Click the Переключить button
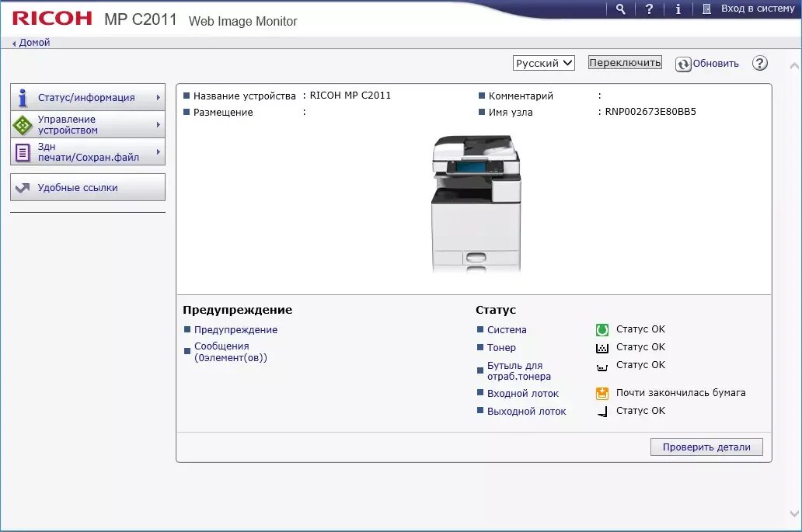 (625, 62)
